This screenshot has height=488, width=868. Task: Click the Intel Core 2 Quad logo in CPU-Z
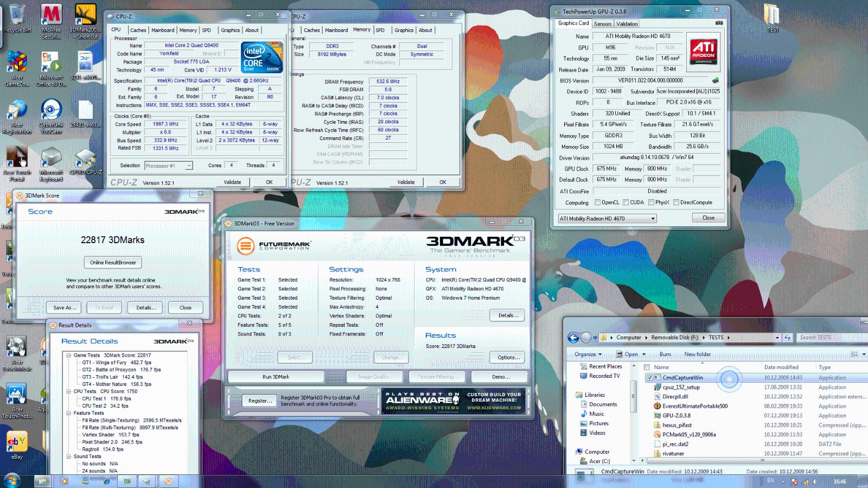261,58
